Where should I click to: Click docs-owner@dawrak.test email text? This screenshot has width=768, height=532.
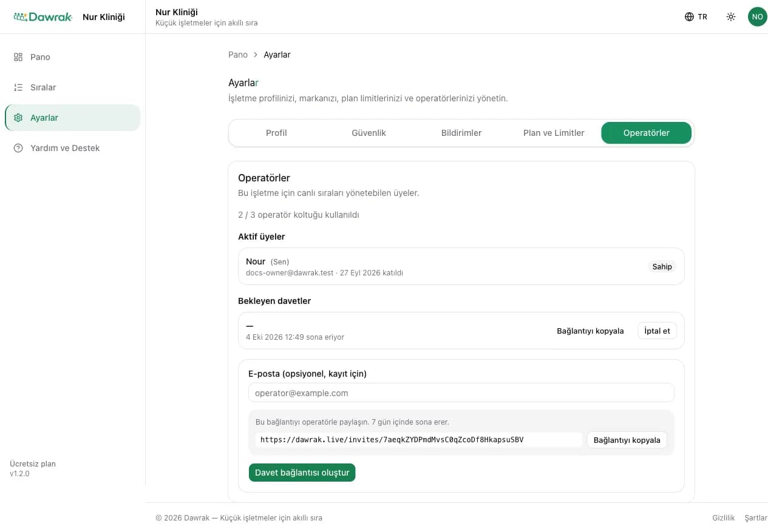[x=290, y=273]
